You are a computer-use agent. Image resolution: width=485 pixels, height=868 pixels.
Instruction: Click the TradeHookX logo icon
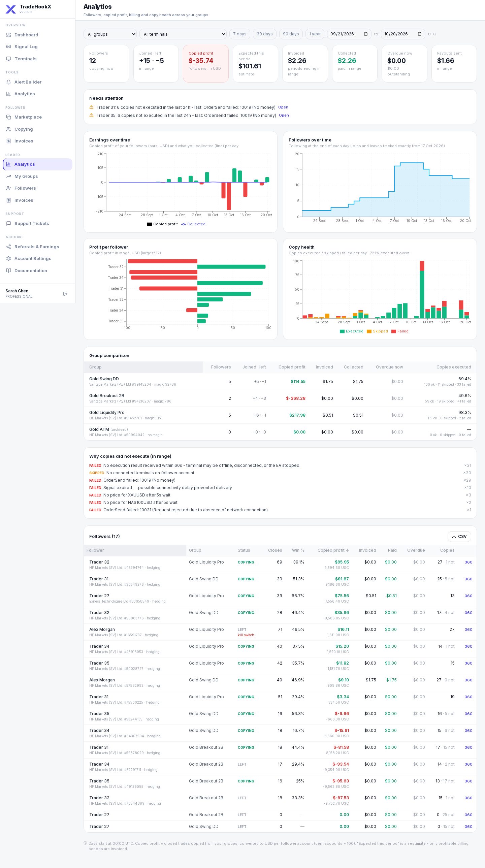pyautogui.click(x=11, y=9)
